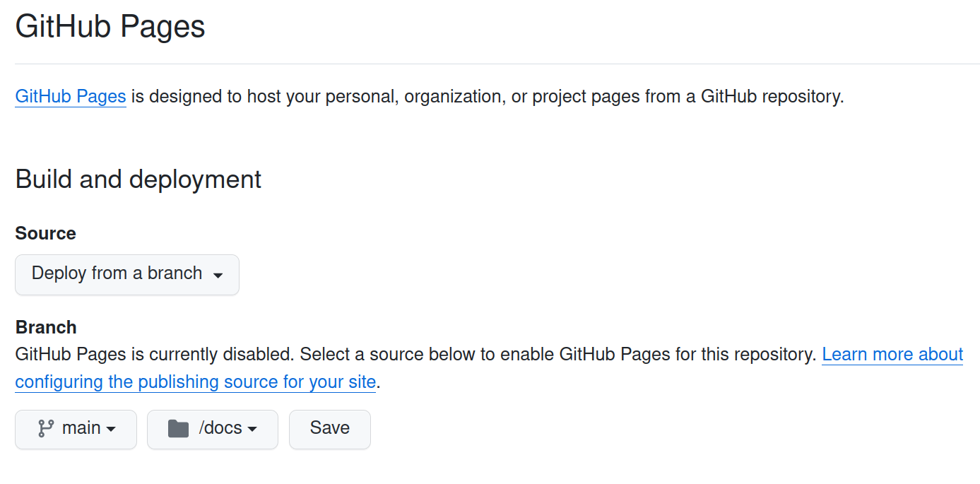Expand the main branch selector
Viewport: 980px width, 484px height.
click(x=76, y=429)
